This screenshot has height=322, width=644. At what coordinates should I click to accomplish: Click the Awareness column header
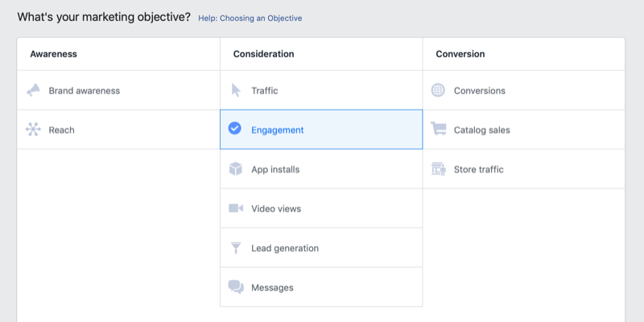53,54
